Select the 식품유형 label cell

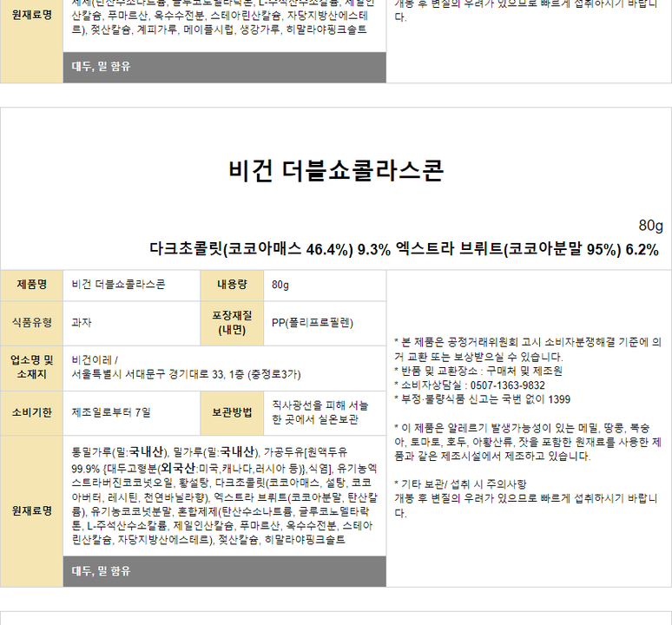point(32,323)
